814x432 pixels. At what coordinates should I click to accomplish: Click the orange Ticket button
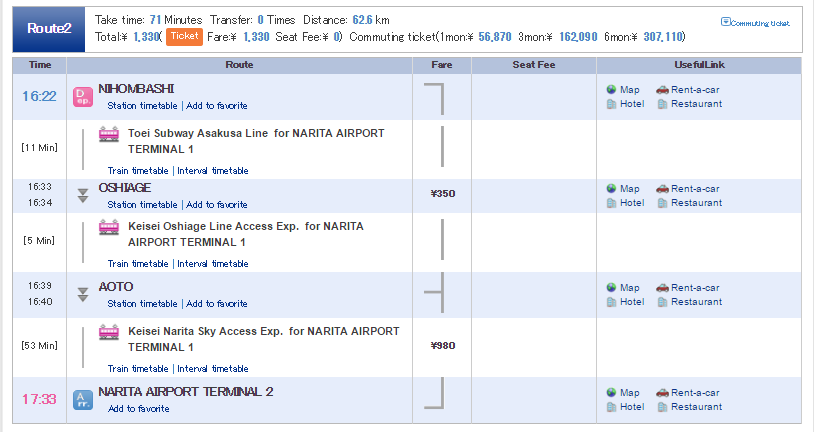185,36
